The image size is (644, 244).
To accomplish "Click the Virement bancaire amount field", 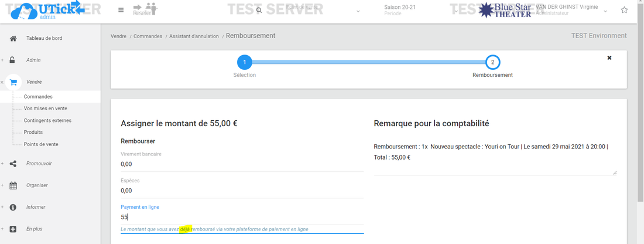I will click(x=242, y=164).
